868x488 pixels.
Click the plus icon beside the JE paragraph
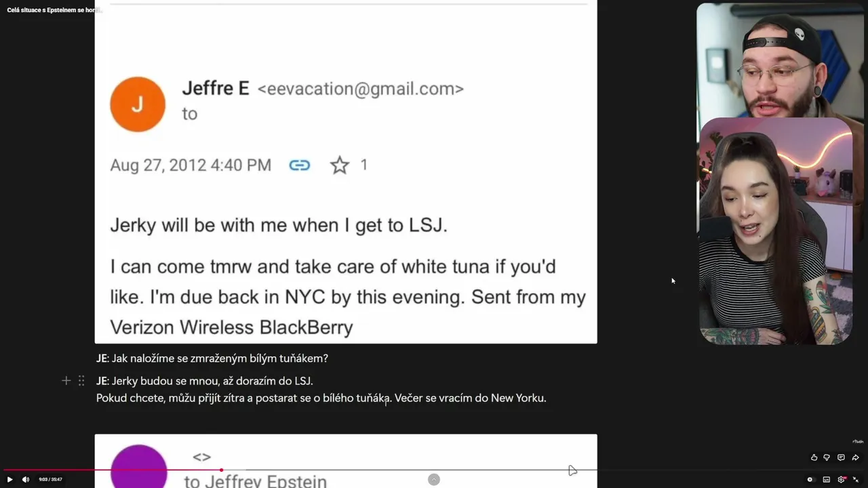pyautogui.click(x=66, y=381)
